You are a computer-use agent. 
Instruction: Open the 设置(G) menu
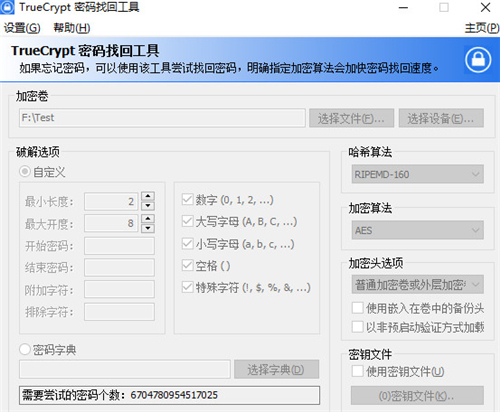[22, 28]
